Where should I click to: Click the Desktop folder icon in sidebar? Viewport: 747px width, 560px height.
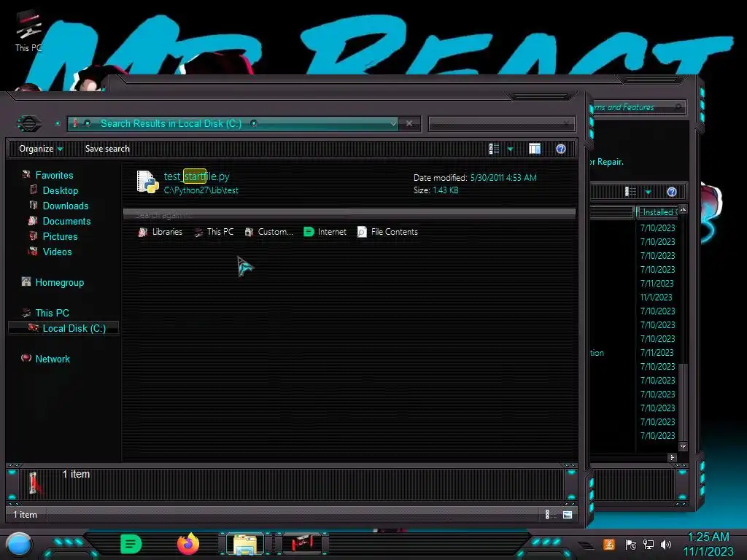tap(34, 190)
